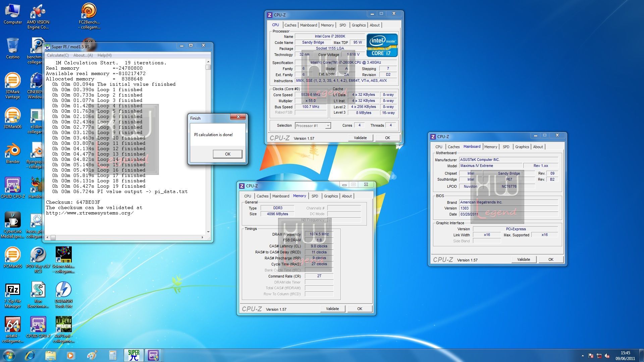This screenshot has width=644, height=362.
Task: Switch to Super PI taskbar button
Action: tap(133, 355)
